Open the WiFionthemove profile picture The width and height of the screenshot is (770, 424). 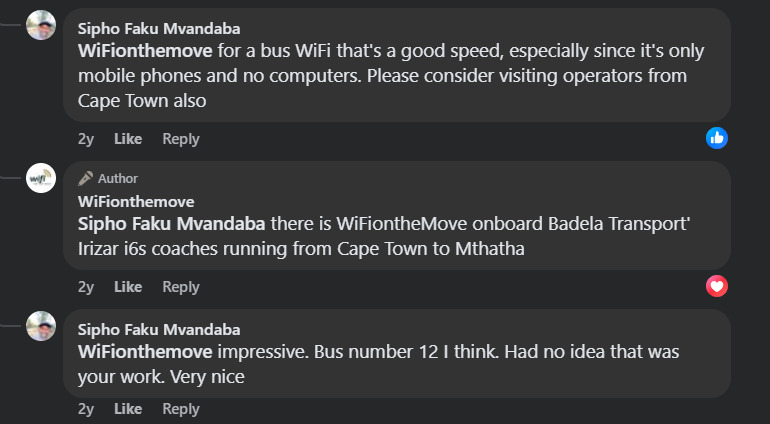click(41, 178)
